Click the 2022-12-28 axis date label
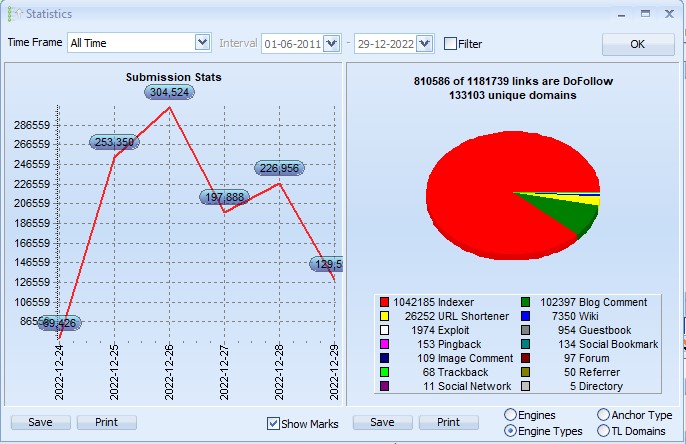 coord(279,372)
